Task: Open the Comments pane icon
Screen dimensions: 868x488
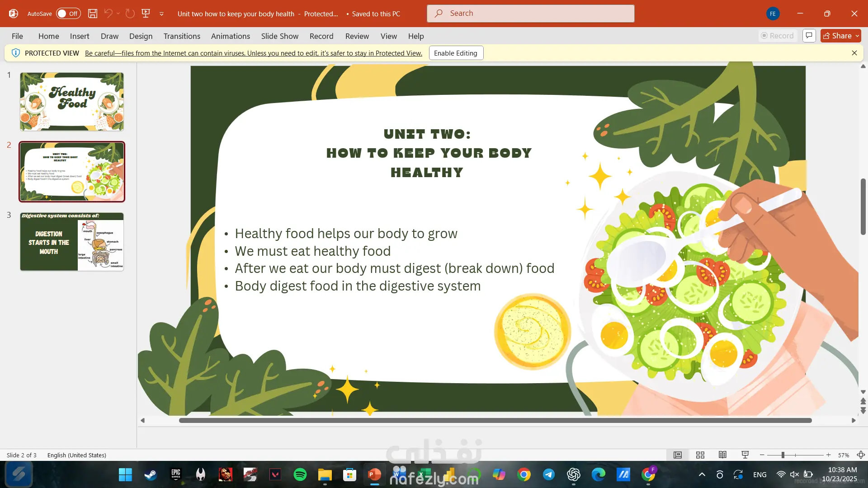Action: click(x=809, y=36)
